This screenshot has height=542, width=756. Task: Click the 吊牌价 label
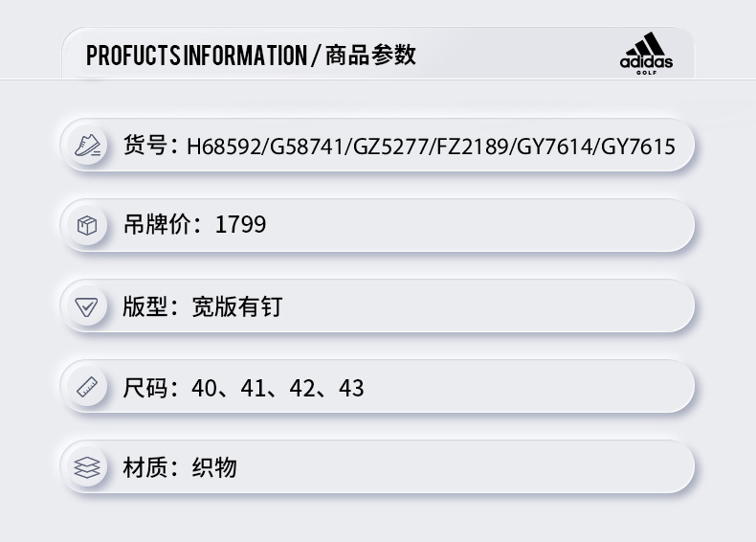tap(157, 225)
